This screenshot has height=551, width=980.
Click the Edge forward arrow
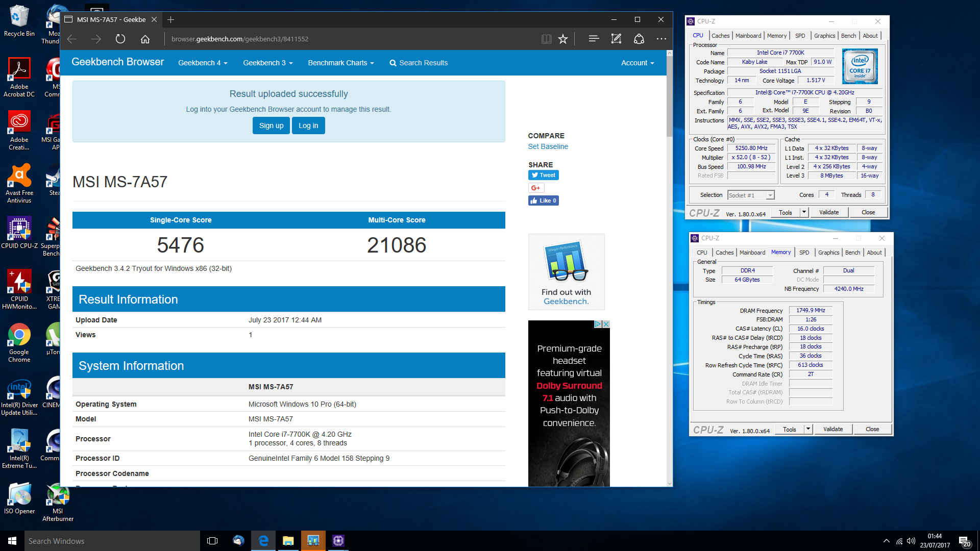96,39
